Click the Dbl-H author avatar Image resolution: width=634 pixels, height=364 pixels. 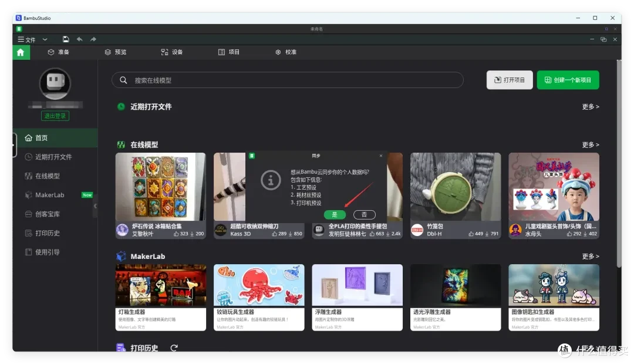417,230
